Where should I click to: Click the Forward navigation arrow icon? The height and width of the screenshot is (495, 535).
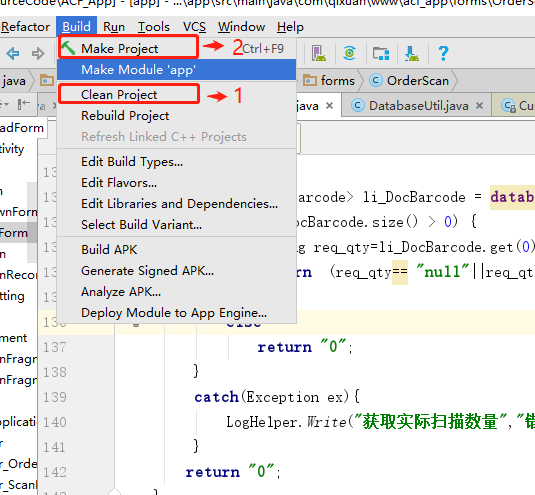tap(38, 53)
